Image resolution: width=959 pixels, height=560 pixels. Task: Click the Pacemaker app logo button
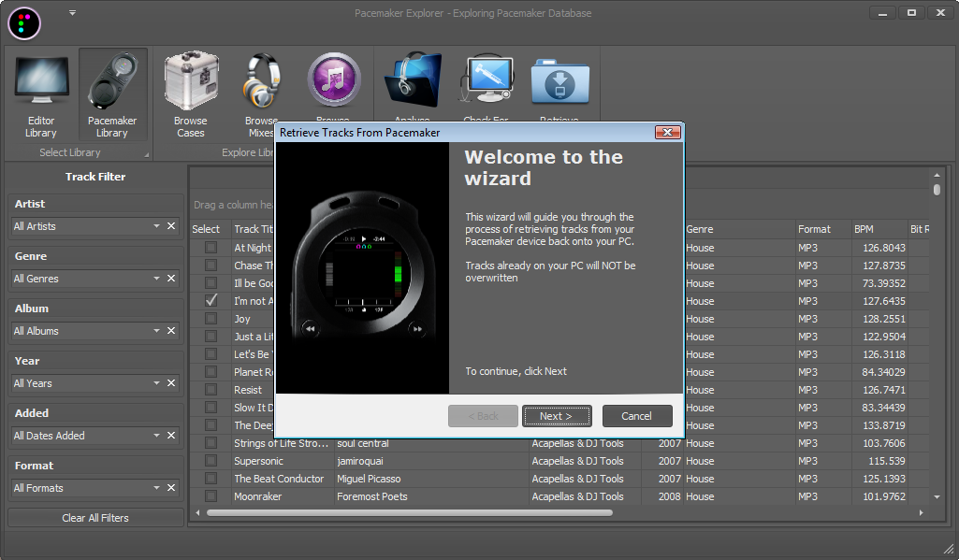24,22
